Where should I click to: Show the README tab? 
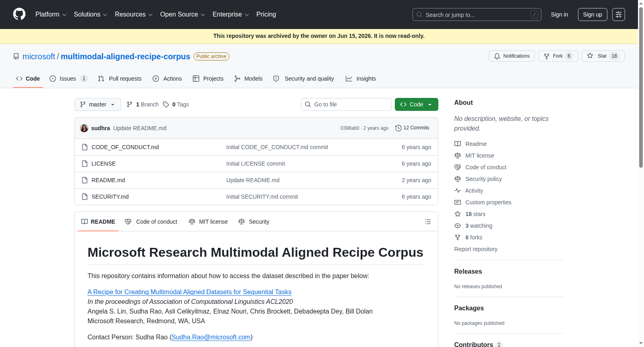[98, 222]
